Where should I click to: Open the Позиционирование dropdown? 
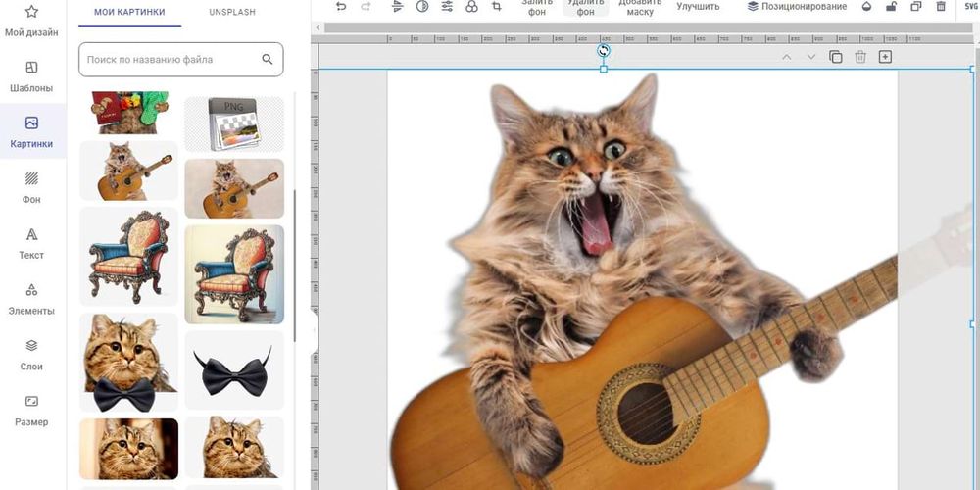(x=796, y=7)
